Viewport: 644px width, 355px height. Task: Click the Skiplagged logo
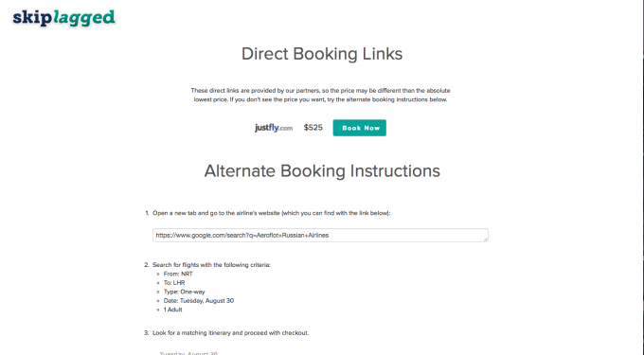(x=63, y=18)
